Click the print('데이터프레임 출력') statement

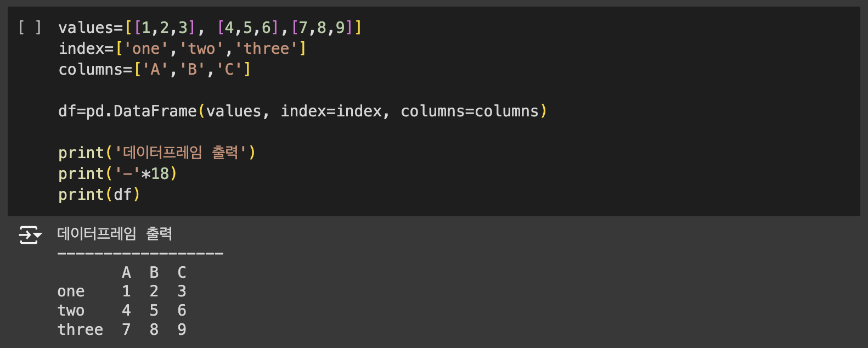coord(157,153)
